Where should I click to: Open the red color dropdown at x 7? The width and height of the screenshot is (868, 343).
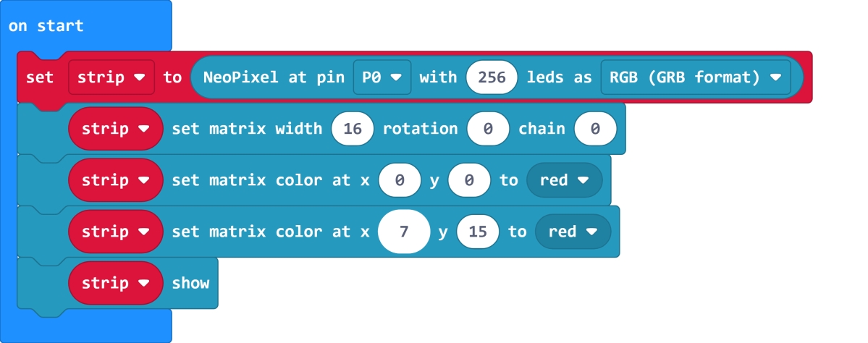573,232
